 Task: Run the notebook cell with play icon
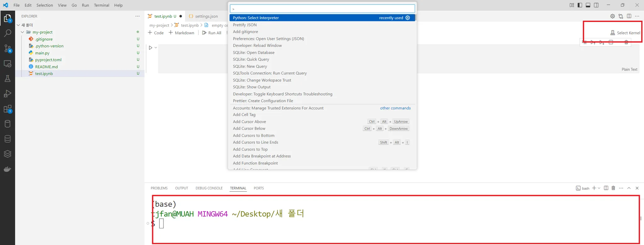(x=151, y=48)
